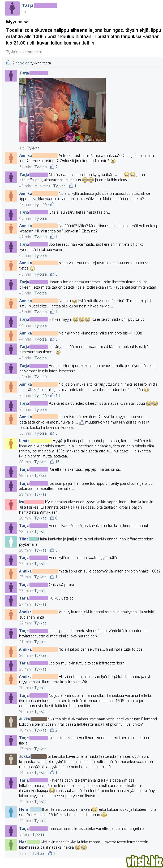Image resolution: width=163 pixels, height=868 pixels.
Task: Click 'Tykkää' under Nea's last comment
Action: [38, 853]
